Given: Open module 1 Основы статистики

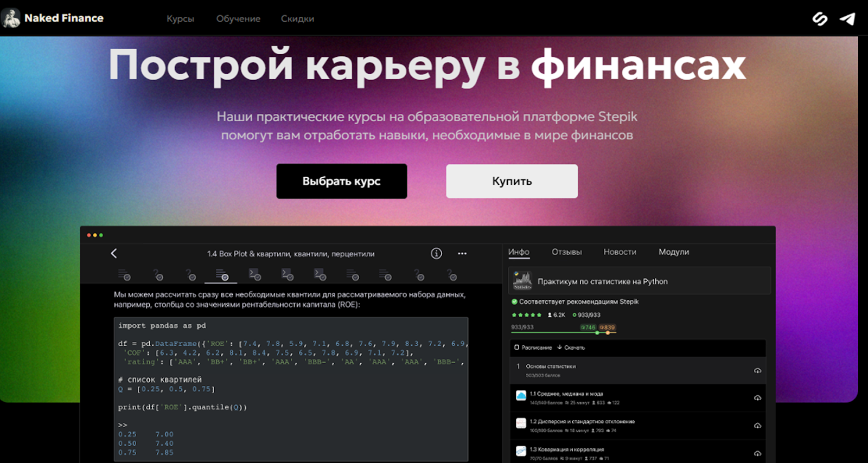Looking at the screenshot, I should [638, 370].
